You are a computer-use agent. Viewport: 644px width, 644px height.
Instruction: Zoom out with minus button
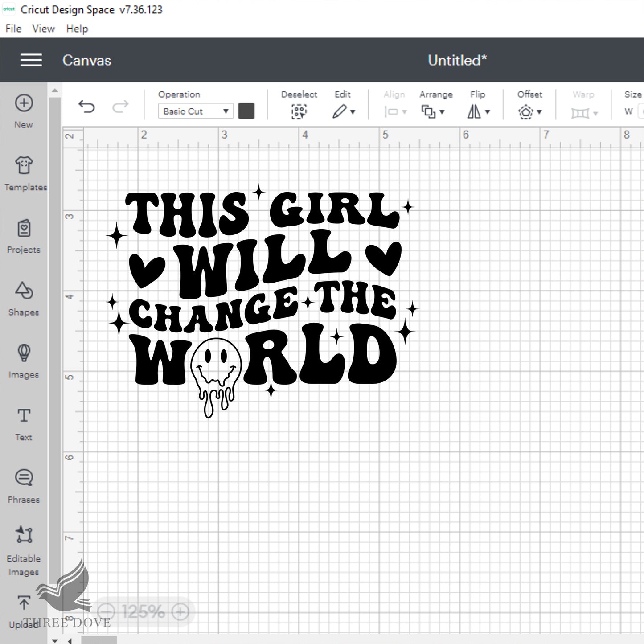point(106,611)
